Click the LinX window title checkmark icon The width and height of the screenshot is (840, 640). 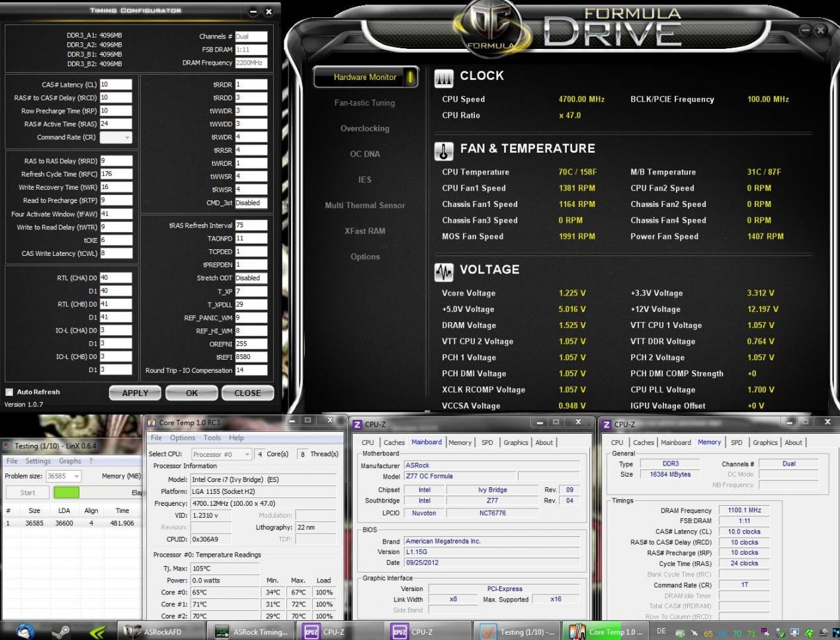click(7, 446)
